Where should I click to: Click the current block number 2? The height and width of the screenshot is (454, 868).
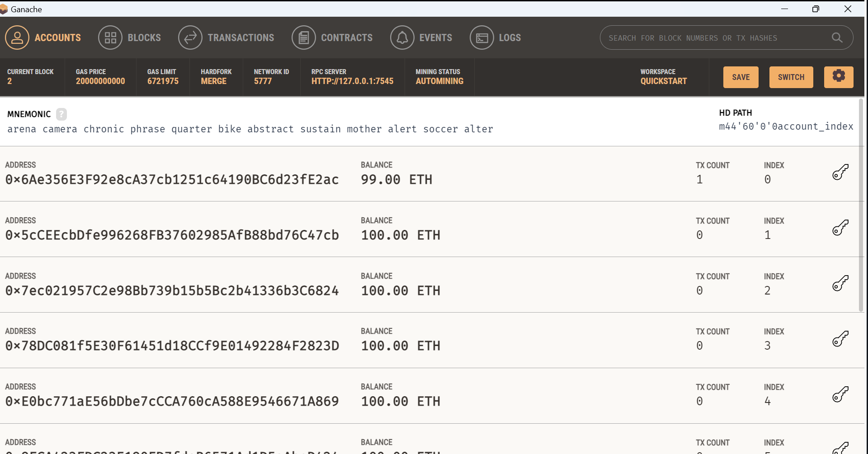[x=9, y=81]
